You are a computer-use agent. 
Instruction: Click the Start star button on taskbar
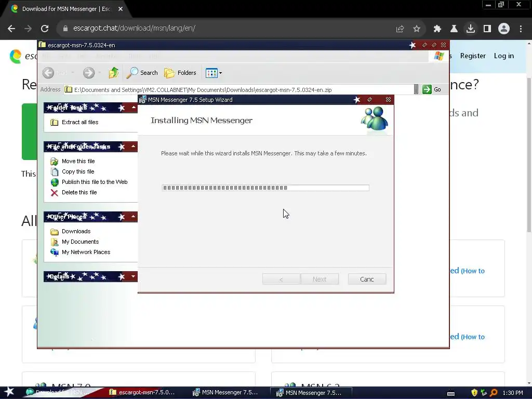pos(9,392)
